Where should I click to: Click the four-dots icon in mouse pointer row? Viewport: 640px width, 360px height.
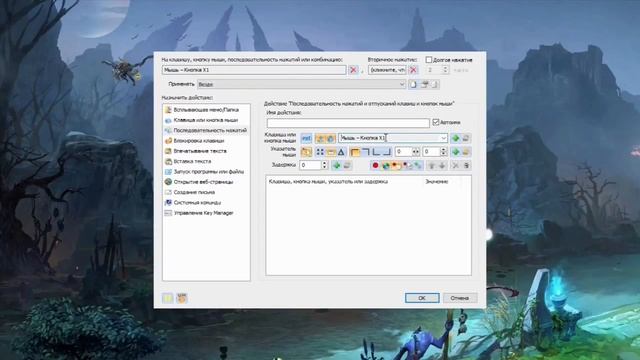[x=320, y=152]
